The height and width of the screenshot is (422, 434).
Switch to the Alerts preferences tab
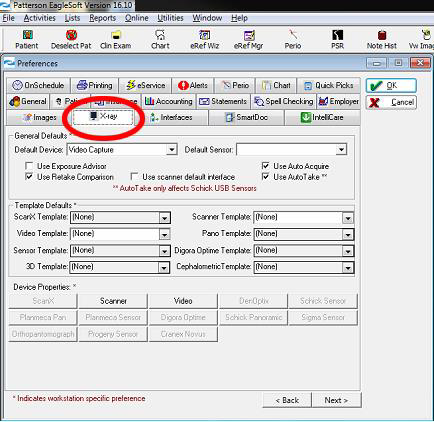[x=193, y=86]
